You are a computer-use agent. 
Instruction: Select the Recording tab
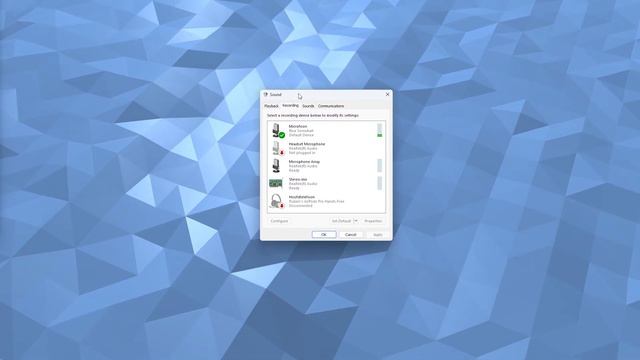[x=290, y=106]
